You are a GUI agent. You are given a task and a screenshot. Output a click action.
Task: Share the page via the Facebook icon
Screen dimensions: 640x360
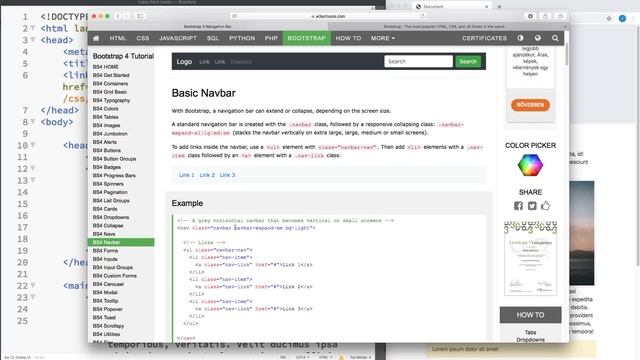tap(518, 206)
